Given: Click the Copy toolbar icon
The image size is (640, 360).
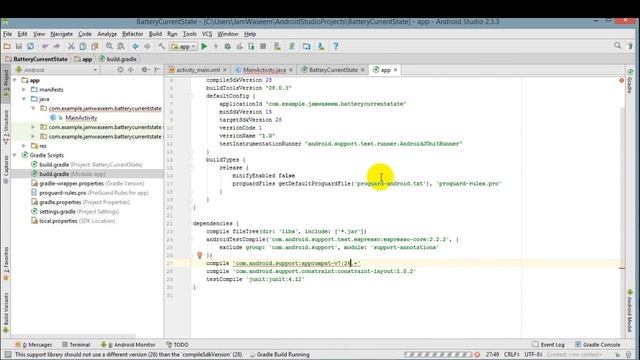Looking at the screenshot, I should pos(83,47).
